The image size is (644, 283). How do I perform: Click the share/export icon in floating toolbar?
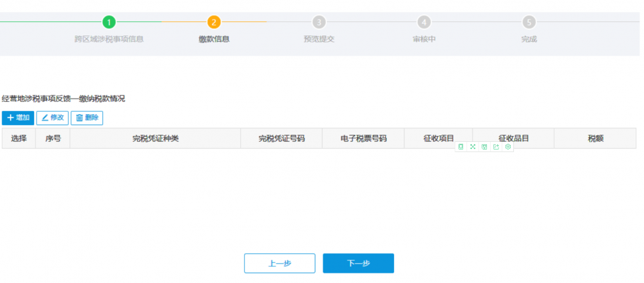(496, 147)
